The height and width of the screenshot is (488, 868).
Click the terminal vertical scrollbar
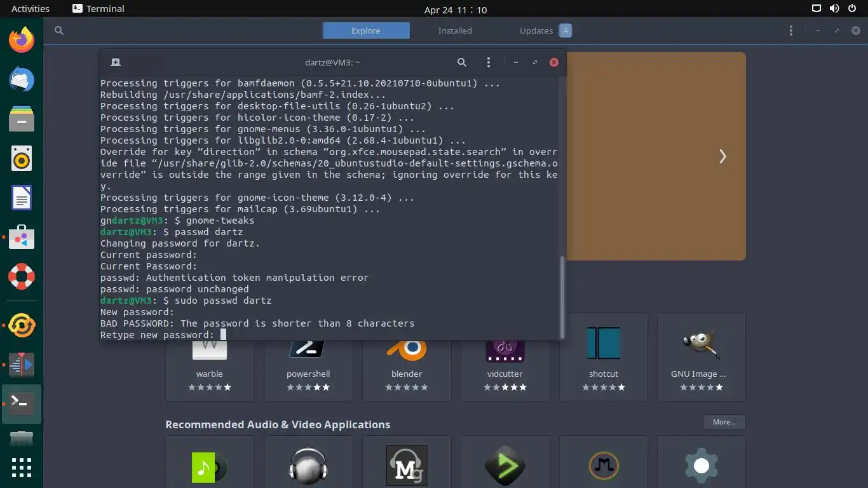[562, 297]
